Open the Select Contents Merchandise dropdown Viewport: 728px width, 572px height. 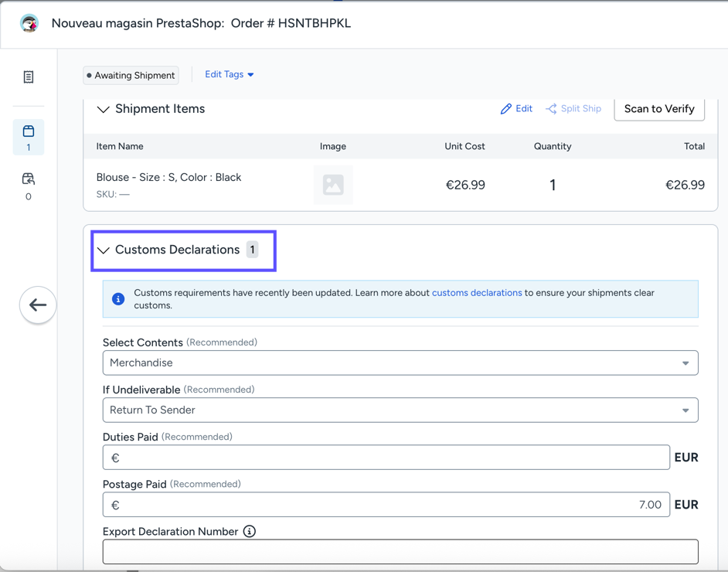tap(400, 363)
